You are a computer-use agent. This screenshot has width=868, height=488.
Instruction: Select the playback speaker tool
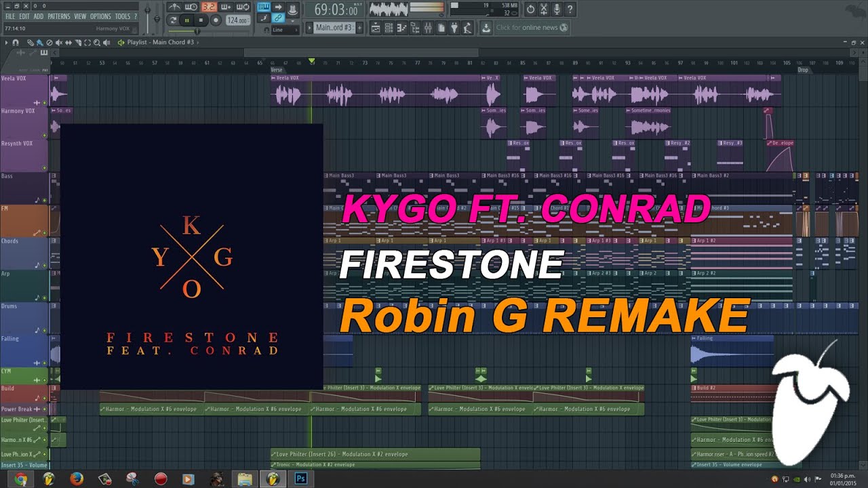[106, 42]
